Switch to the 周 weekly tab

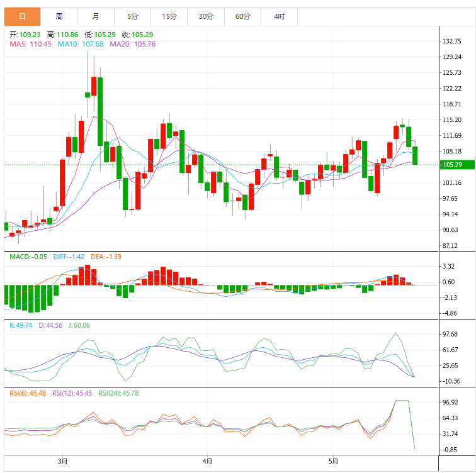coord(59,17)
